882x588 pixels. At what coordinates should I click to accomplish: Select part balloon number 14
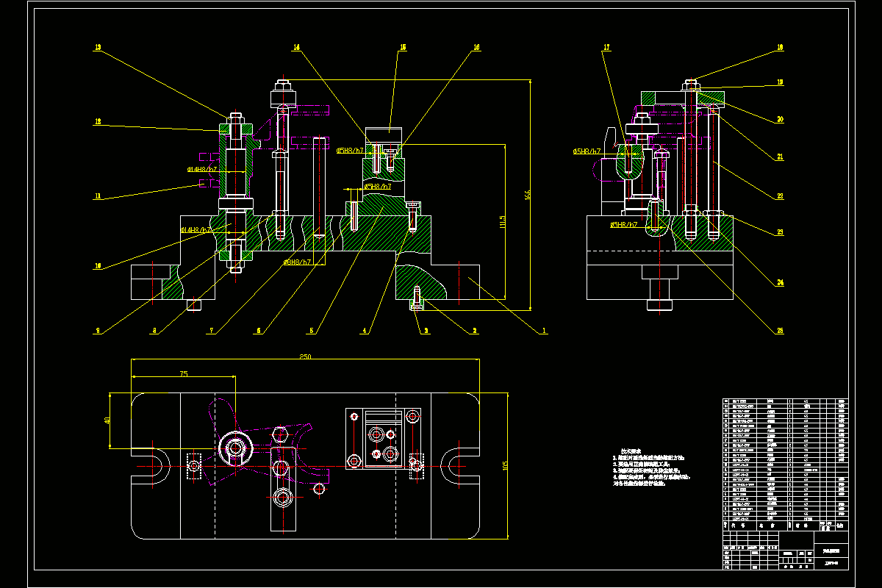tap(296, 47)
